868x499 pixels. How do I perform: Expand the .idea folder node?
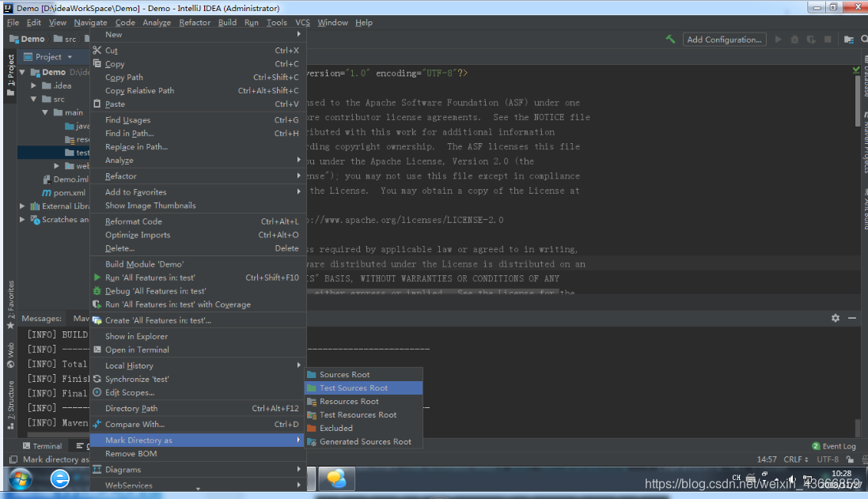(x=34, y=85)
